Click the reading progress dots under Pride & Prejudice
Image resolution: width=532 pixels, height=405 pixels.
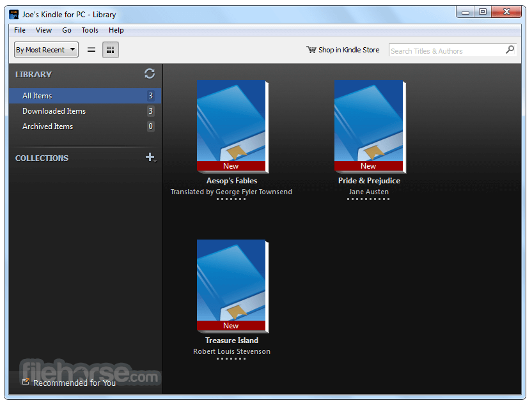[x=368, y=199]
